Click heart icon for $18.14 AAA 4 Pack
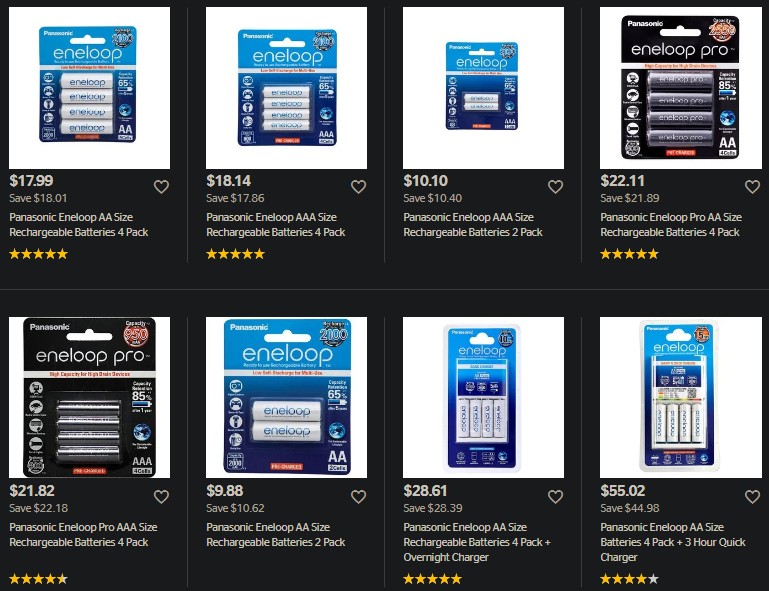Image resolution: width=769 pixels, height=591 pixels. point(359,187)
